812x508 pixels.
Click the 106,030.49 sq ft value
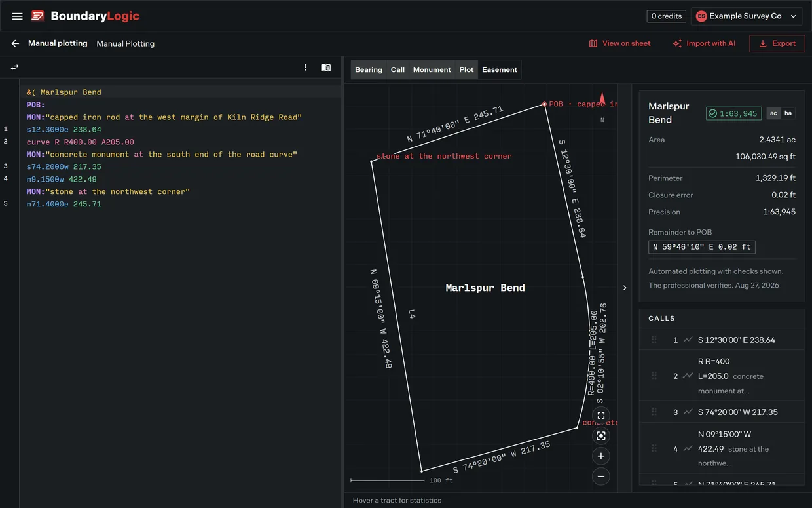[766, 157]
